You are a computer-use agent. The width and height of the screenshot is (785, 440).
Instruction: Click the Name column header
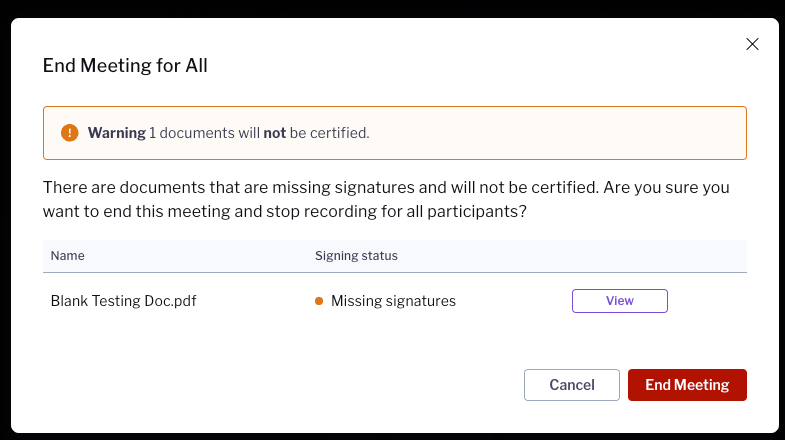pyautogui.click(x=68, y=256)
